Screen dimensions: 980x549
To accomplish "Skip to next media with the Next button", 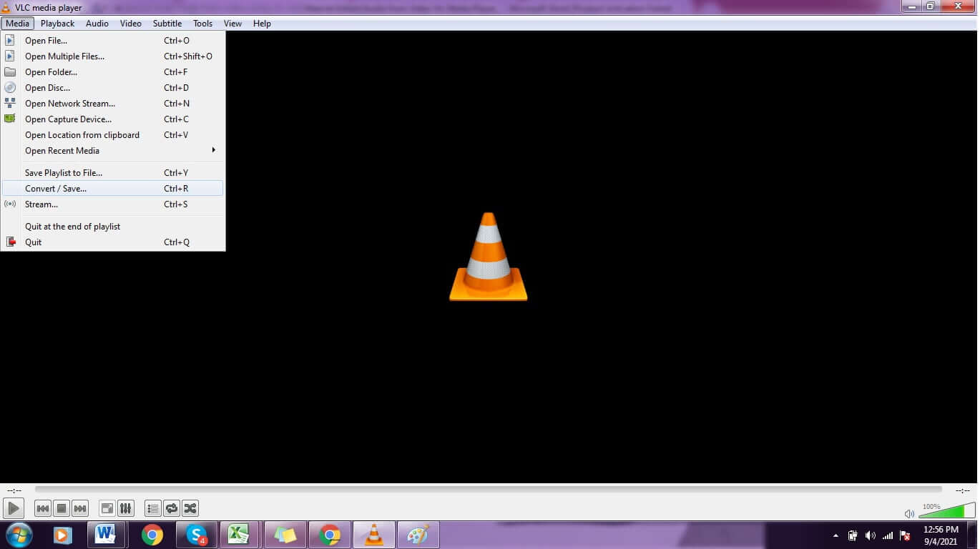I will (x=80, y=508).
